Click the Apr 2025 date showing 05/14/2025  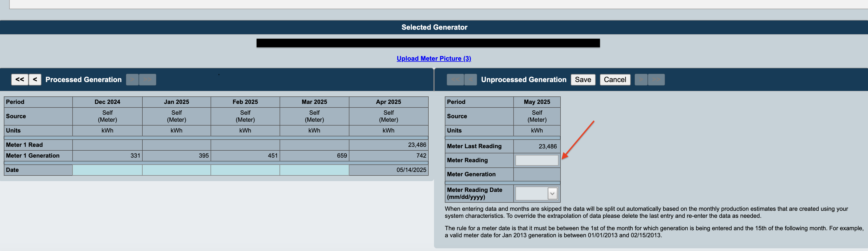click(388, 170)
